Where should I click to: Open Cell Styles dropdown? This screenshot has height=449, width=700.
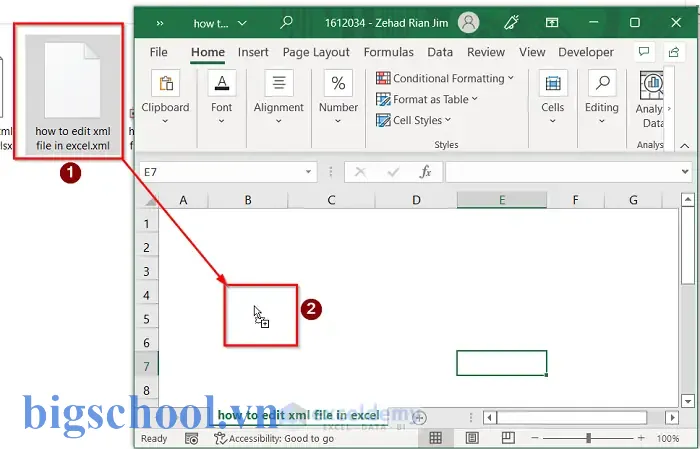coord(413,120)
